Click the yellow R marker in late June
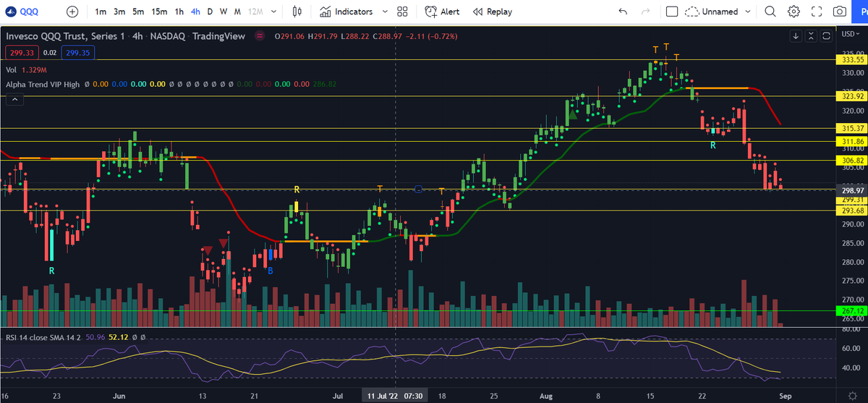Screen dimensions: 868x403 click(x=297, y=190)
